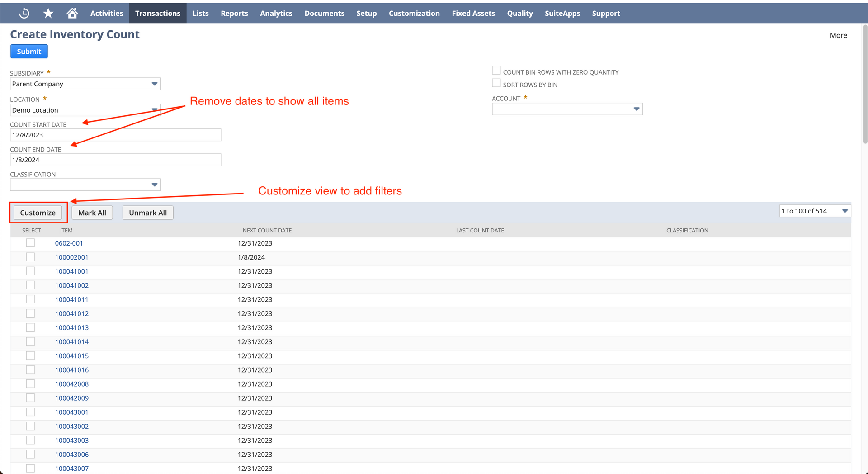This screenshot has width=868, height=474.
Task: Open the Location dropdown
Action: pyautogui.click(x=154, y=110)
